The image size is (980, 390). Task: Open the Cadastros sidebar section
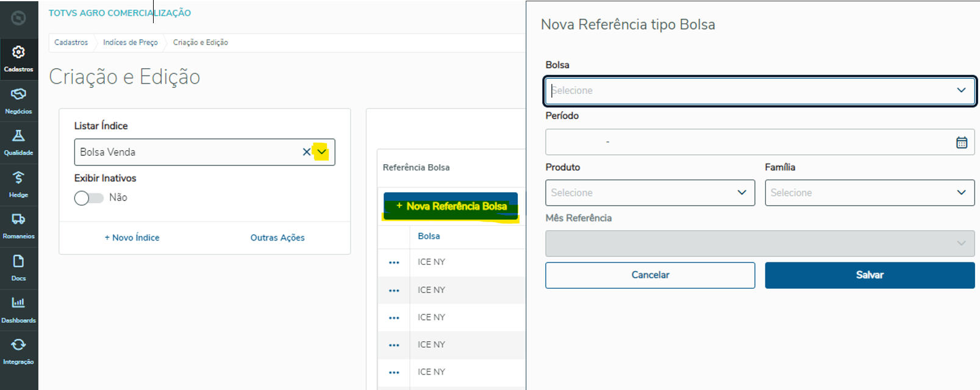(19, 59)
